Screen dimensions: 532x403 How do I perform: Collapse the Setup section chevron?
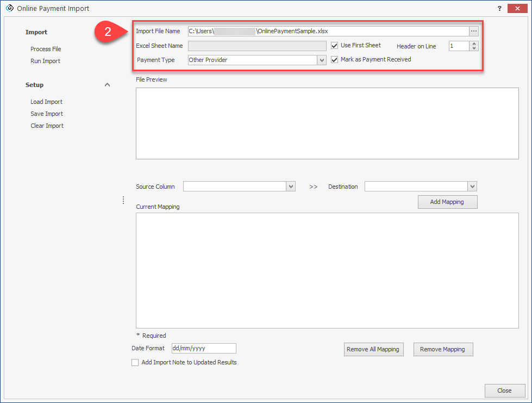click(x=107, y=85)
